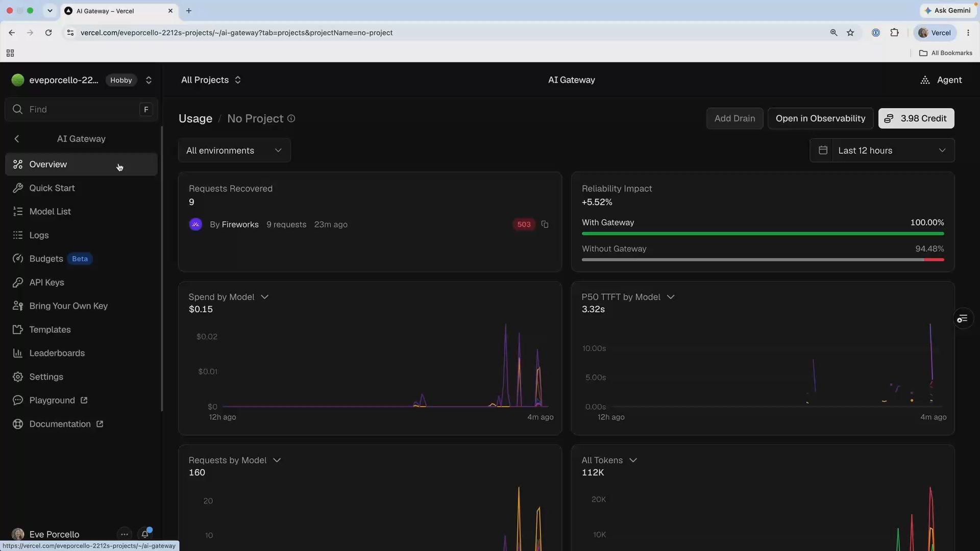Open Budgets Beta page
The image size is (980, 551).
point(81,259)
